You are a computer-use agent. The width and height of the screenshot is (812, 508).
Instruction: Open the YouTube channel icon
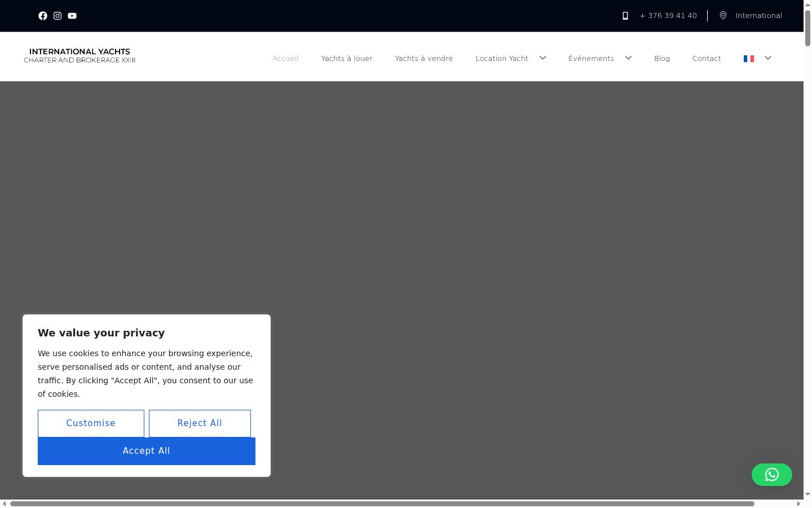click(x=72, y=16)
